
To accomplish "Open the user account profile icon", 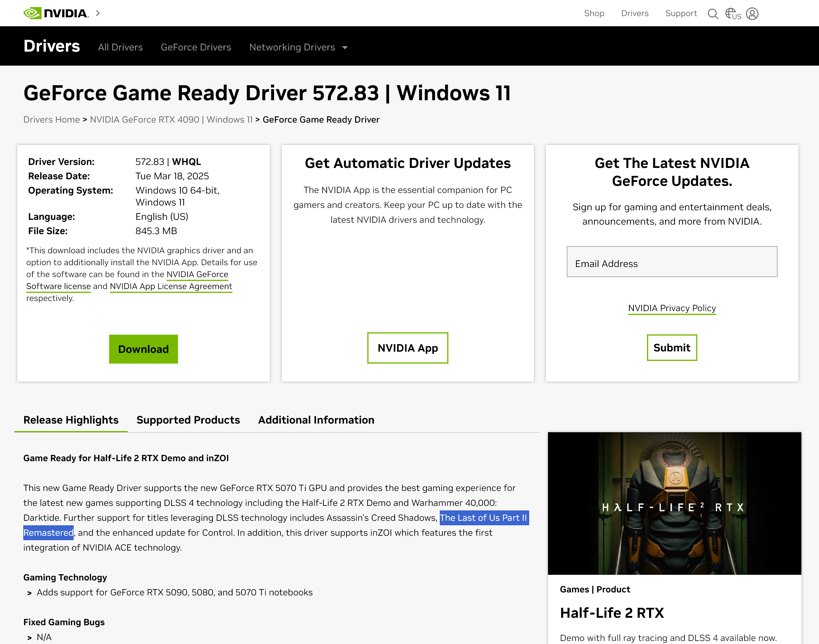I will pyautogui.click(x=752, y=14).
